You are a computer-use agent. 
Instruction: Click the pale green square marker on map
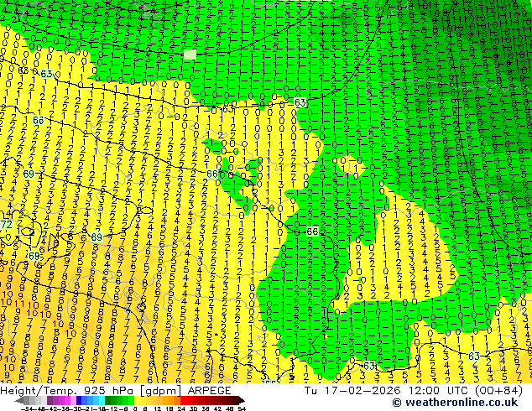190,55
